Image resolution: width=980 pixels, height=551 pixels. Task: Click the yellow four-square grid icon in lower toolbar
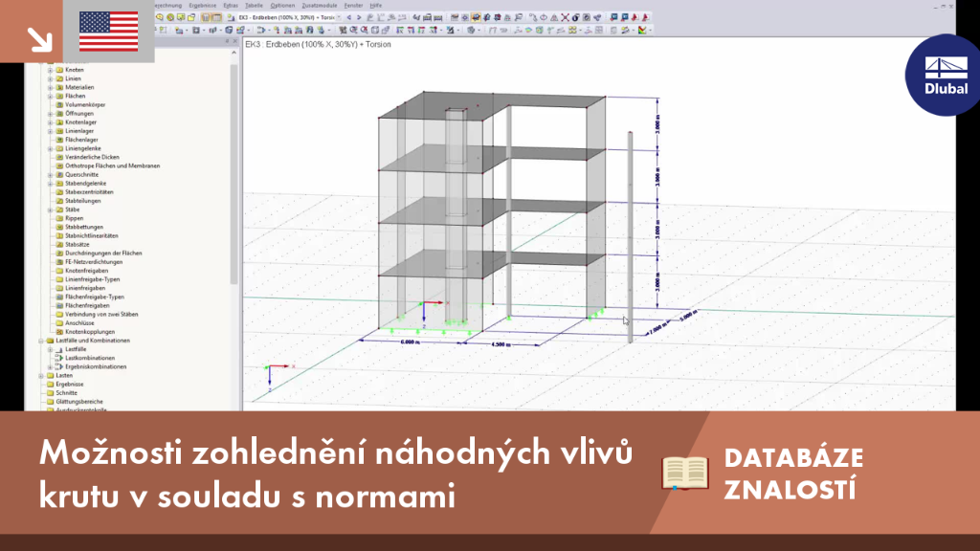point(572,30)
